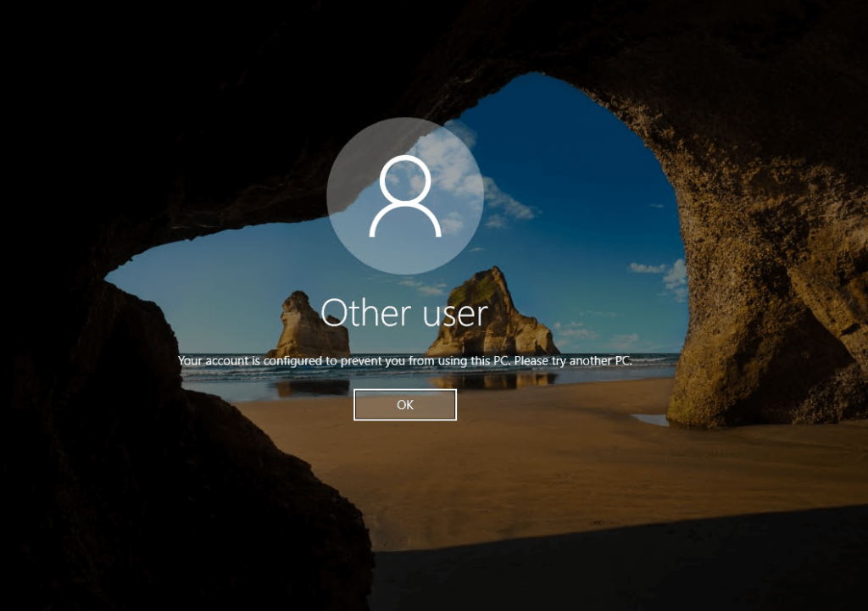Click the user avatar silhouette icon
Viewport: 868px width, 611px height.
405,196
